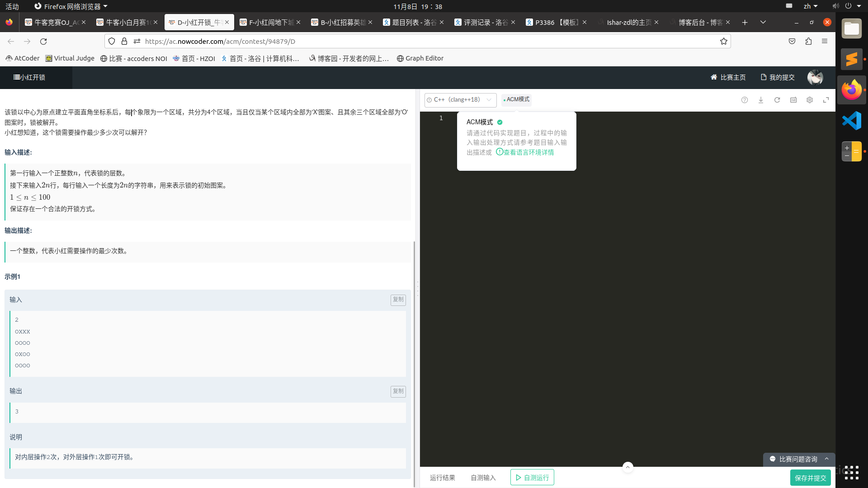
Task: Click the editor help question-mark icon
Action: (745, 100)
